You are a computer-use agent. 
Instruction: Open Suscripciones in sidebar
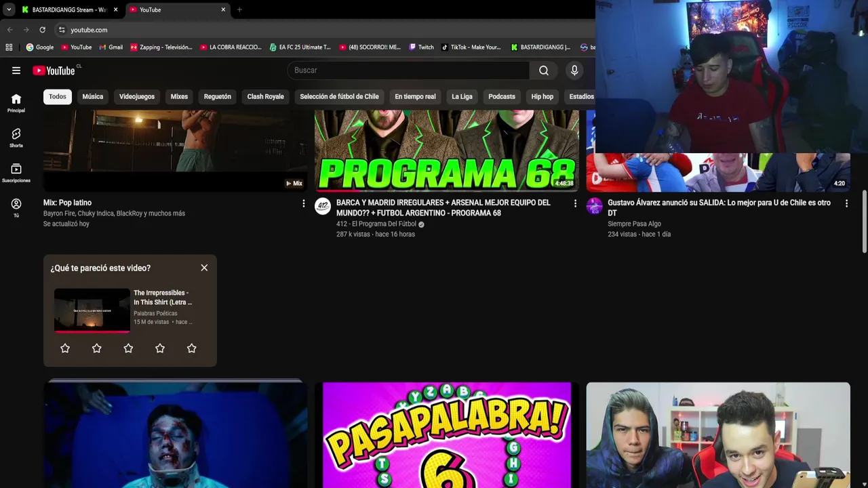click(16, 174)
